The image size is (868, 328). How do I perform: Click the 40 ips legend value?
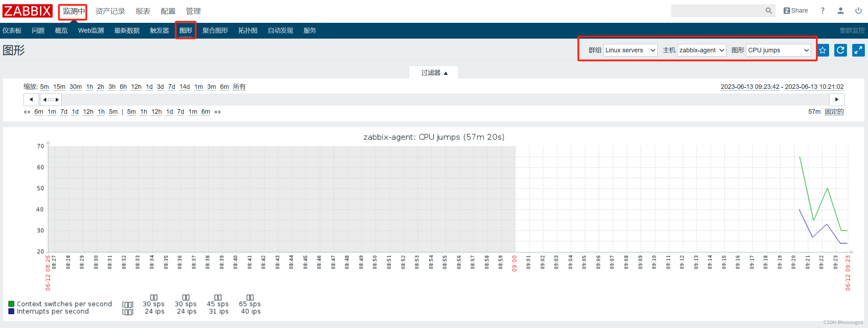click(x=251, y=311)
